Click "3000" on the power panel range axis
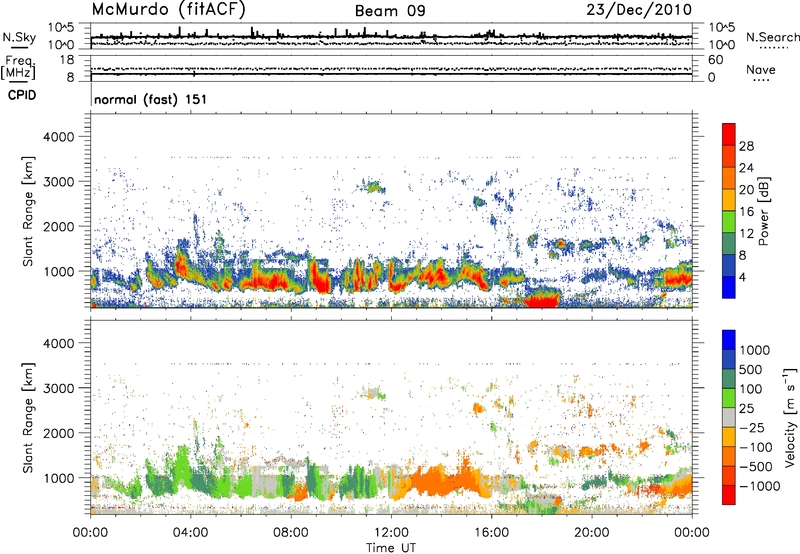Viewport: 800px width, 554px height. (x=60, y=182)
